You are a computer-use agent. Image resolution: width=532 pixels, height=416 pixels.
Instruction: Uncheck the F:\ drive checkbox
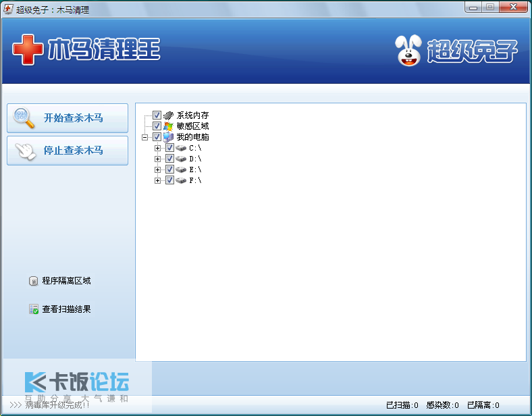point(169,180)
